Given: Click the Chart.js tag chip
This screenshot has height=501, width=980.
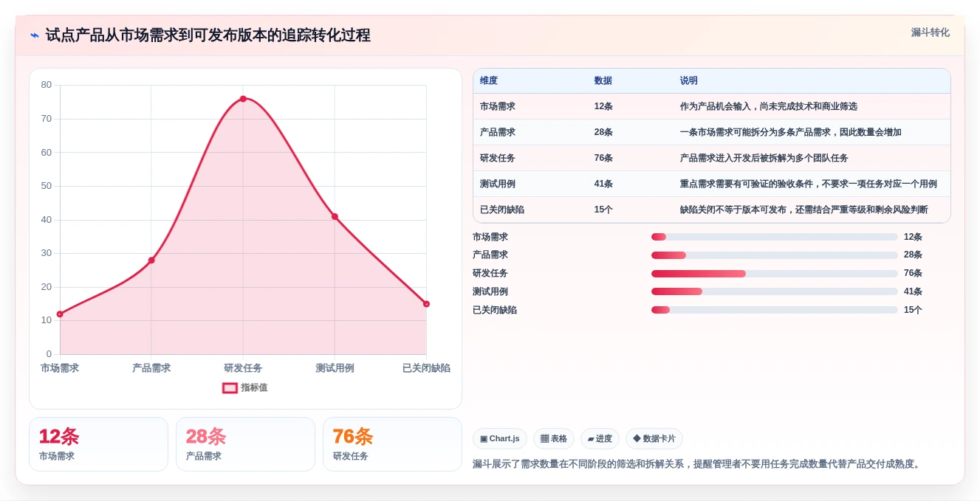Looking at the screenshot, I should [x=500, y=438].
